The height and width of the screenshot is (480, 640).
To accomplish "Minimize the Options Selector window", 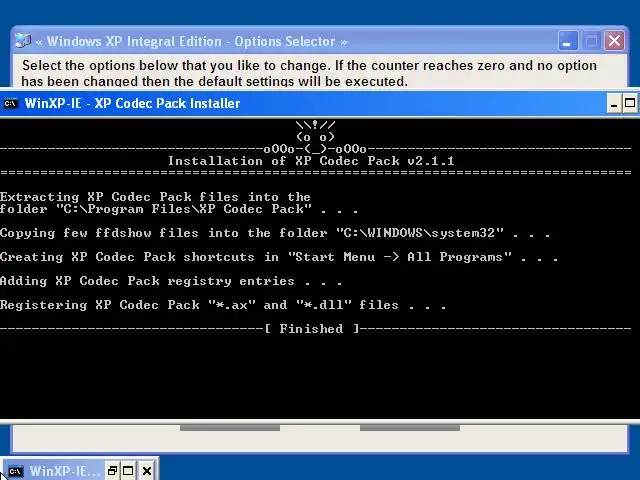I will [567, 41].
